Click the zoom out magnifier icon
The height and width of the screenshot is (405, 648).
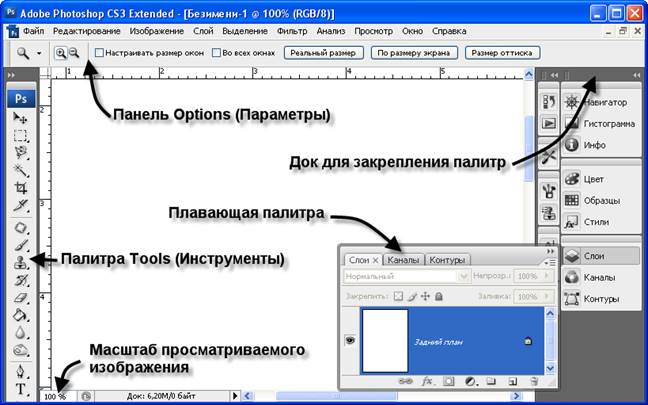[x=74, y=52]
